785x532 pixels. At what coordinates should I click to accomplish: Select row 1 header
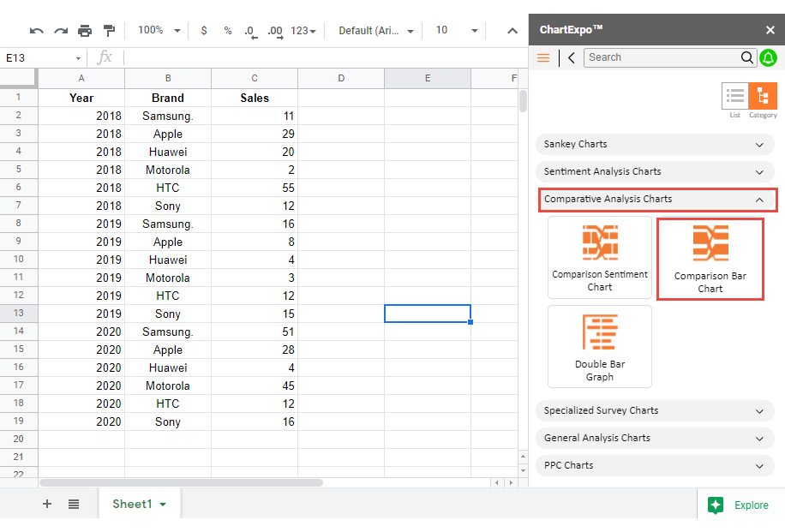tap(19, 97)
